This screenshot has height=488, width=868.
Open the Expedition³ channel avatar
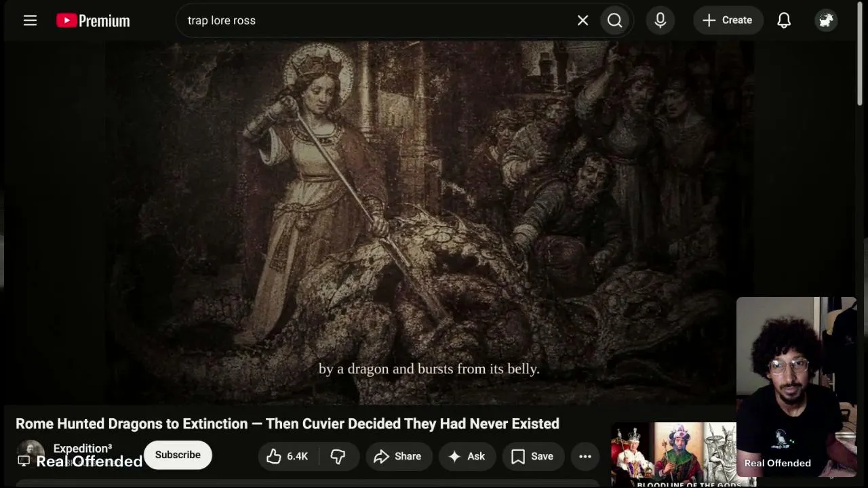pos(30,455)
